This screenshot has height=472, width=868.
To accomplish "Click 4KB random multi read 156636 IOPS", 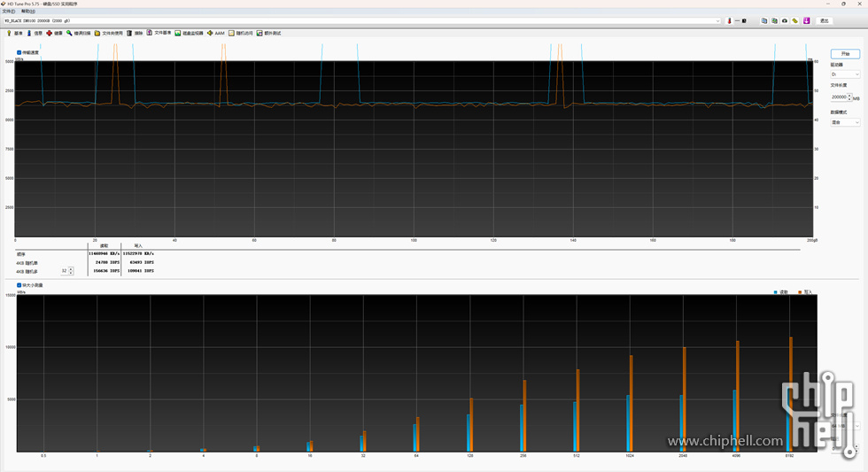I will pyautogui.click(x=105, y=271).
